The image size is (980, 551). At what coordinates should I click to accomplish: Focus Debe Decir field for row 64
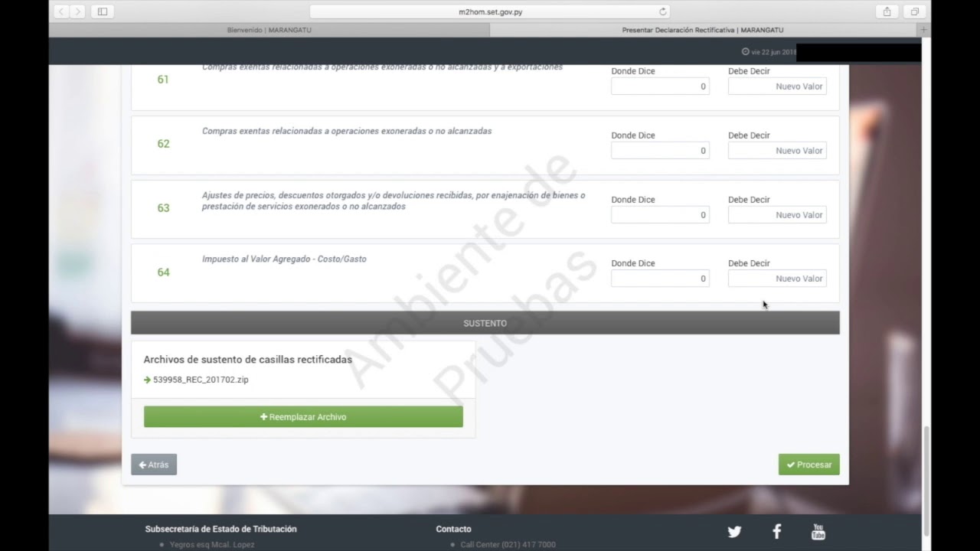coord(776,279)
